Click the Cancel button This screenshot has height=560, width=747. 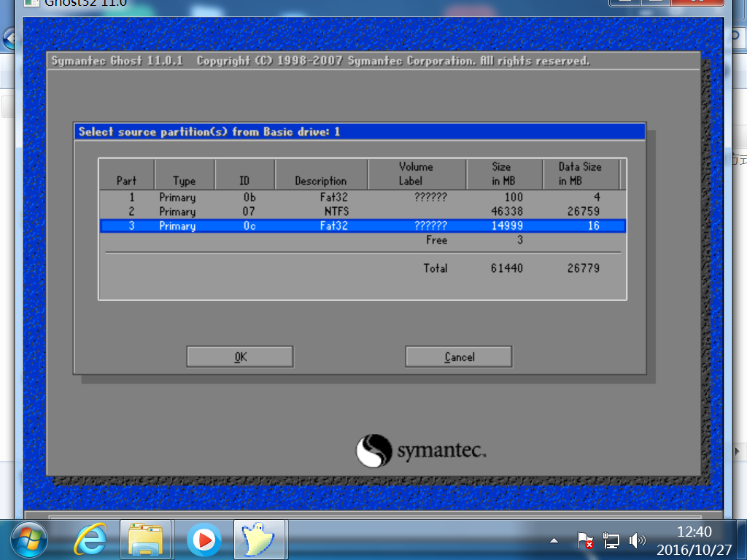(459, 357)
